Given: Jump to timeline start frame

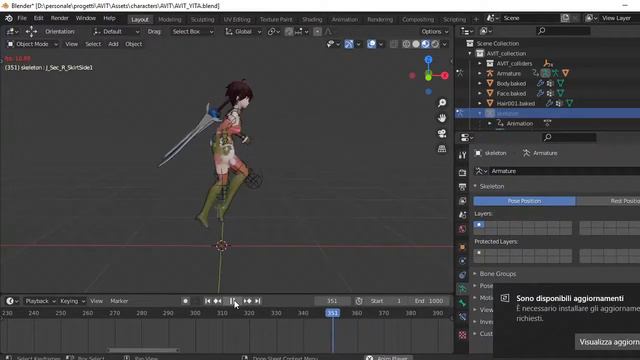Looking at the screenshot, I should tap(207, 301).
